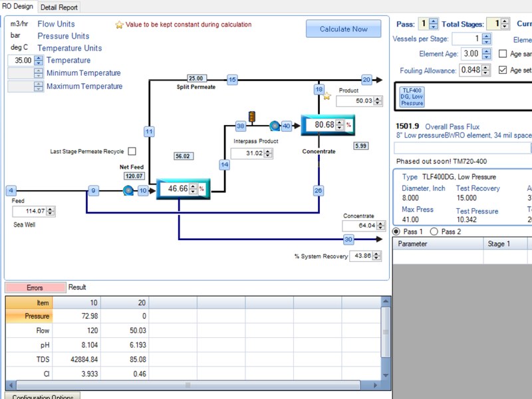Click stream node 18 near Product

point(319,90)
